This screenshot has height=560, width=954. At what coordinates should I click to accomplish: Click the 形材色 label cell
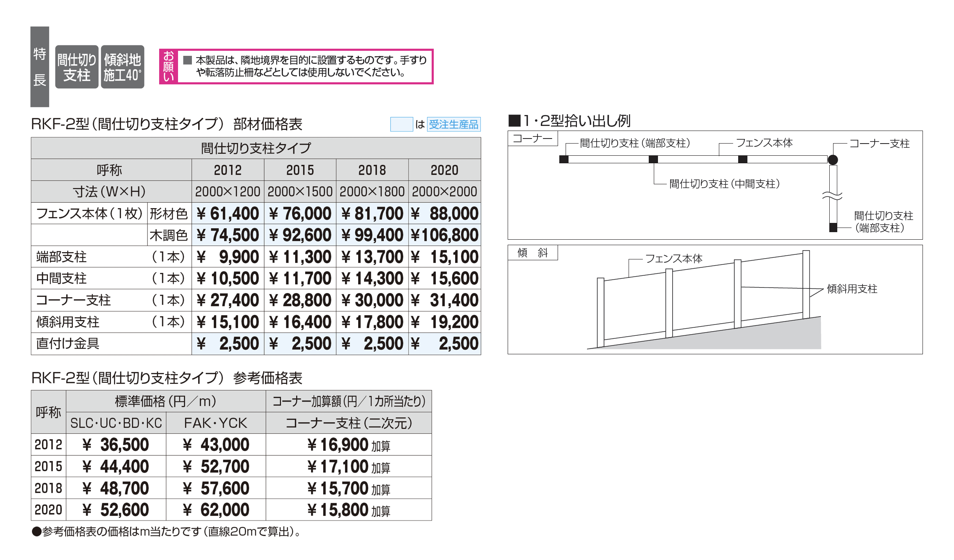coord(169,213)
